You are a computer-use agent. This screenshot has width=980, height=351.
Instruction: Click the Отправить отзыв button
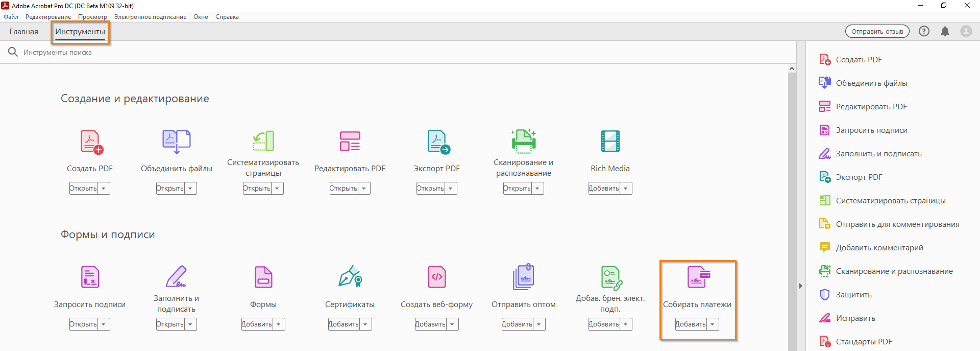[x=877, y=31]
